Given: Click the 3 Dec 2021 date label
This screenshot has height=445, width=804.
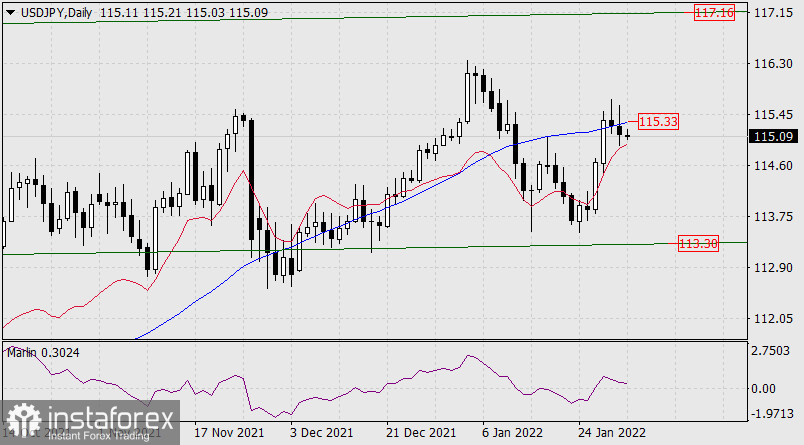Looking at the screenshot, I should (320, 434).
